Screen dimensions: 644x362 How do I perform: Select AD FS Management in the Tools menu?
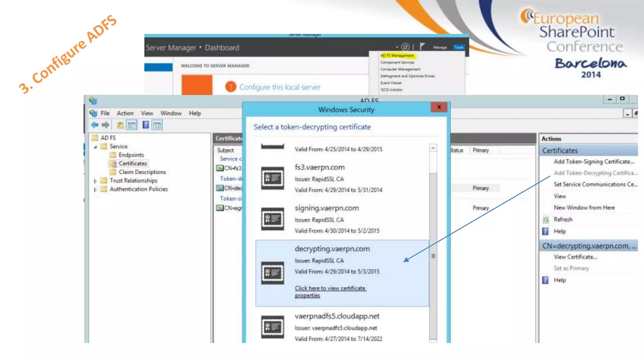397,56
